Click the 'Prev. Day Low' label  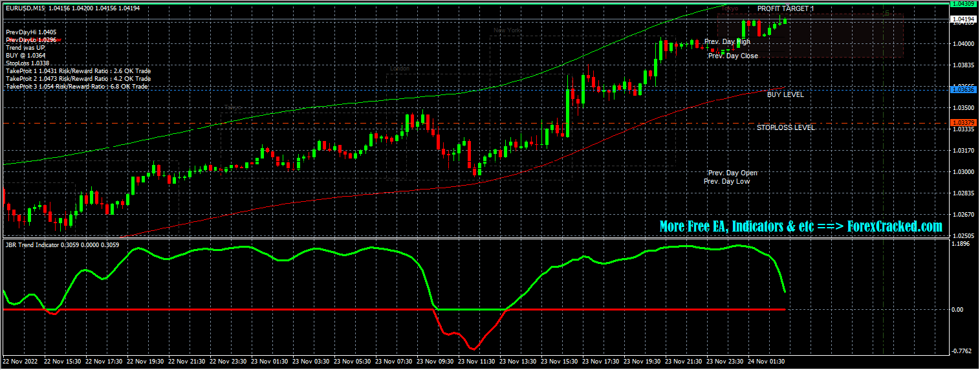(726, 181)
